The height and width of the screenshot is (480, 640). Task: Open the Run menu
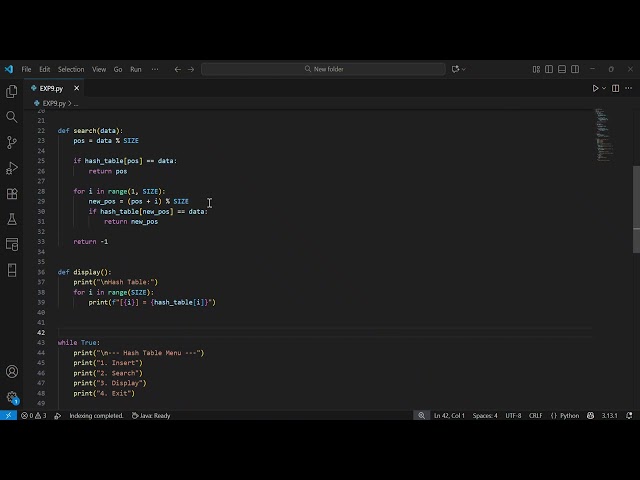tap(136, 69)
